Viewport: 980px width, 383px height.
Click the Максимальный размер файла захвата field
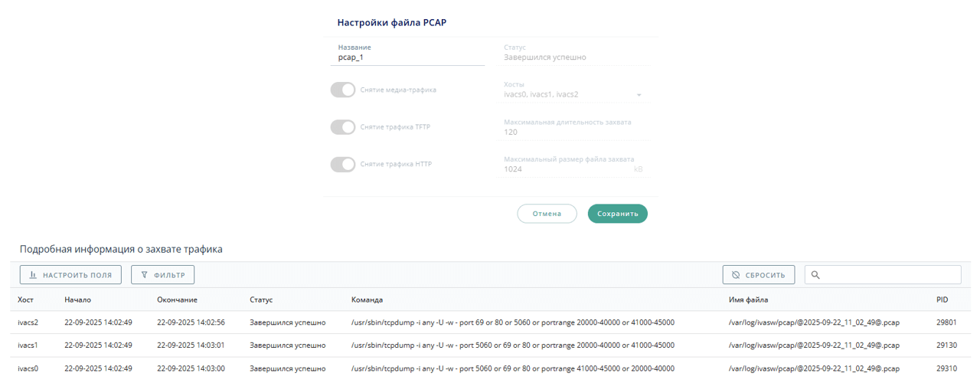click(567, 169)
